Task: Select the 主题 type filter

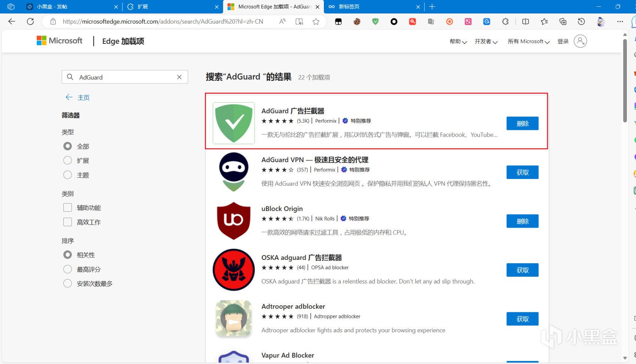Action: point(67,175)
